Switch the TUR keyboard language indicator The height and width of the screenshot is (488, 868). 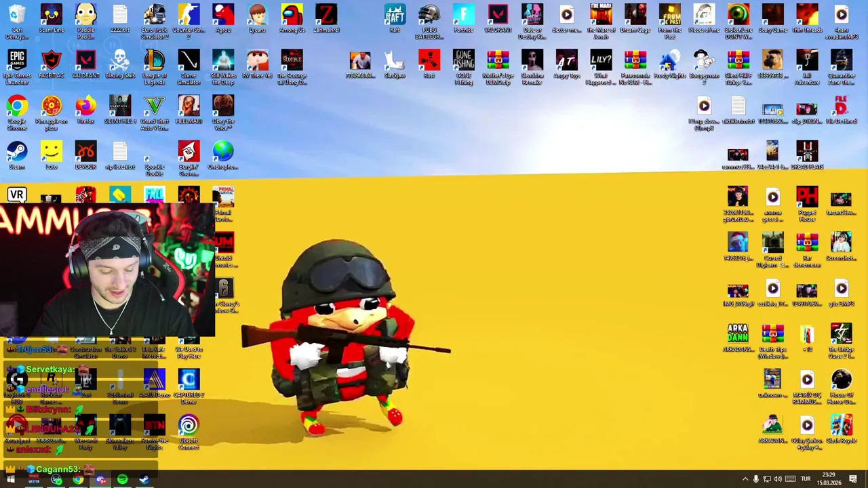[x=806, y=479]
